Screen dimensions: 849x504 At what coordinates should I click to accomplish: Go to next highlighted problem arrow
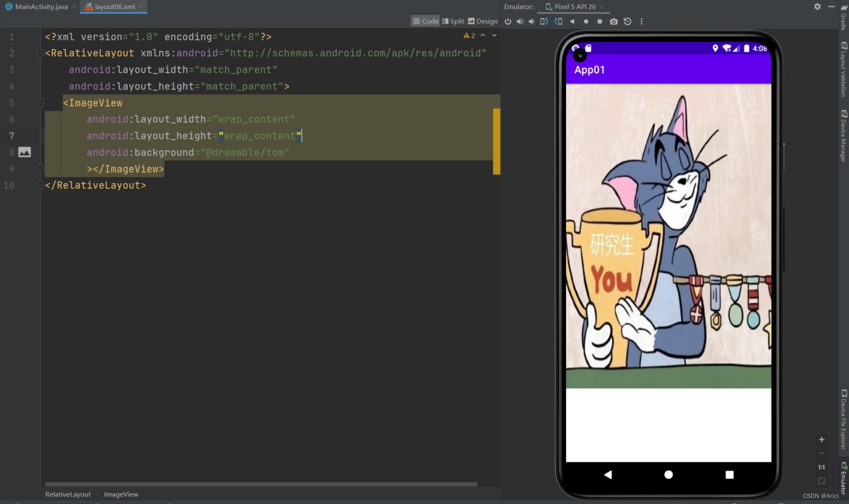tap(494, 35)
